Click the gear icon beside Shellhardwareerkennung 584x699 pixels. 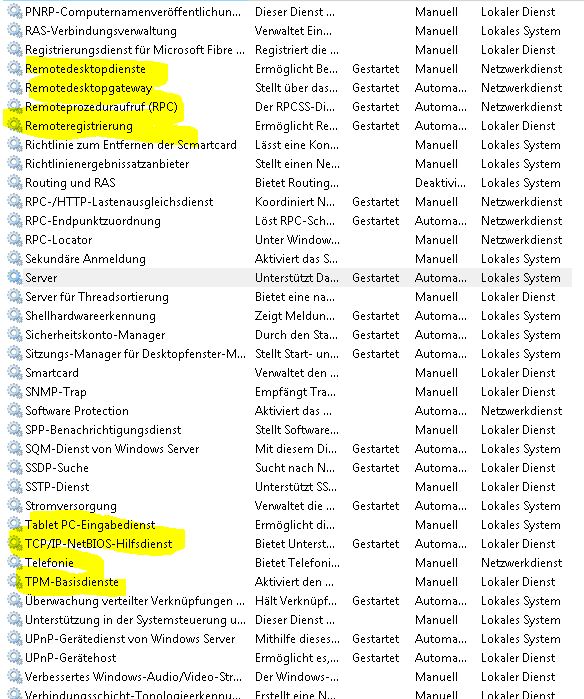14,316
